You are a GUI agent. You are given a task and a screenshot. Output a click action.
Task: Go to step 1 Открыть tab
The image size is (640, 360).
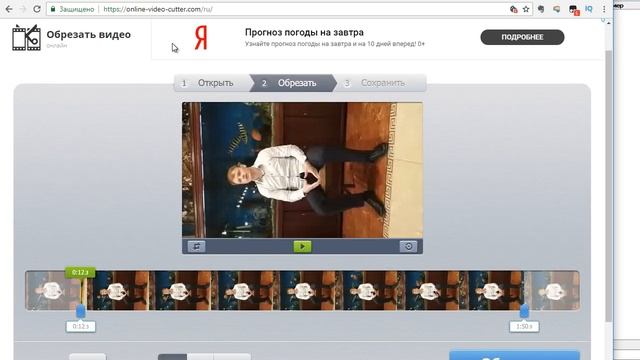(211, 83)
